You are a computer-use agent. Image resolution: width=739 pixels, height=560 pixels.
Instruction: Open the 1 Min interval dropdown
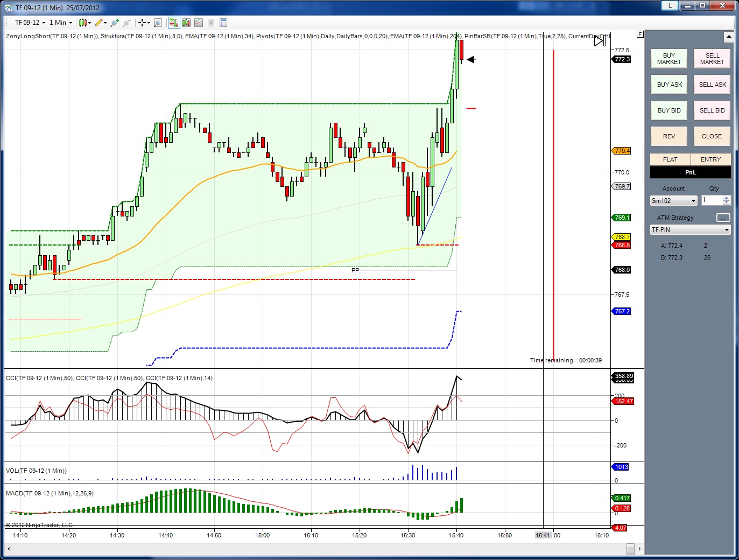click(61, 23)
